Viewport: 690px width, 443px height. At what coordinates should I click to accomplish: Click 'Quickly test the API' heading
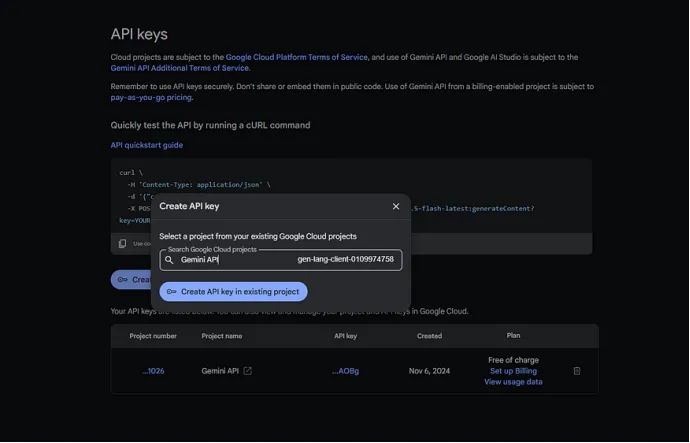tap(210, 125)
